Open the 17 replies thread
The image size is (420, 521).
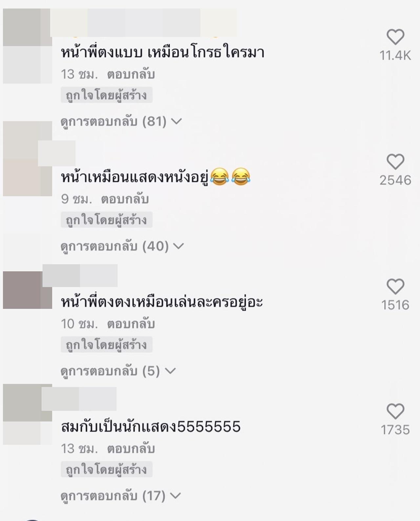tap(121, 496)
